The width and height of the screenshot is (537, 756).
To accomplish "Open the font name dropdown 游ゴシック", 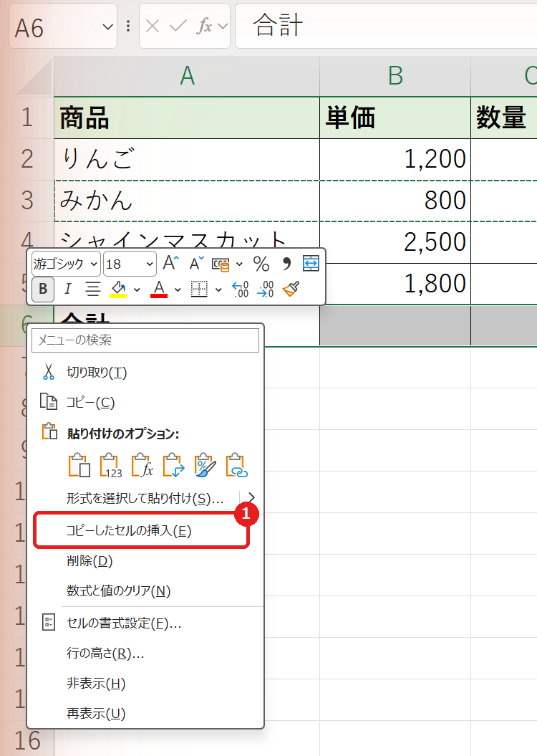I will 94,264.
